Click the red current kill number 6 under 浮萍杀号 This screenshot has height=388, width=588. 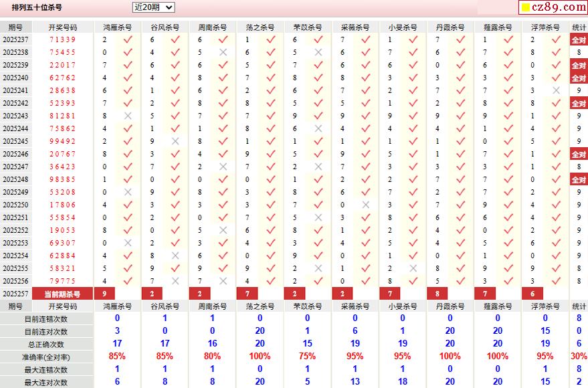(532, 294)
